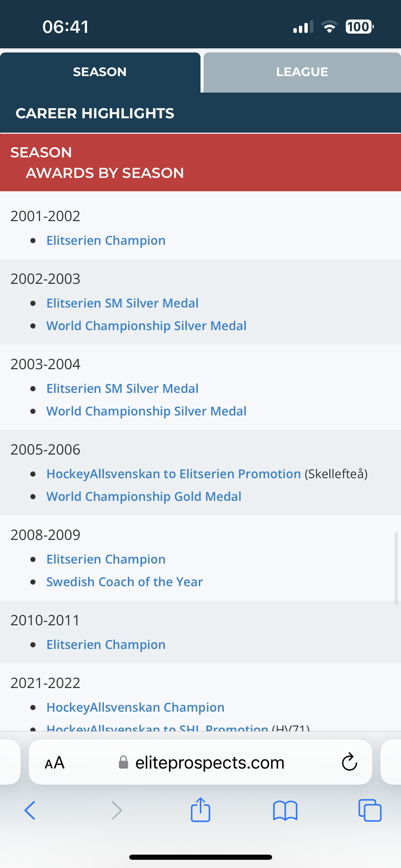Click HockeyAllsvenskan to Elitserien Promotion link

173,474
